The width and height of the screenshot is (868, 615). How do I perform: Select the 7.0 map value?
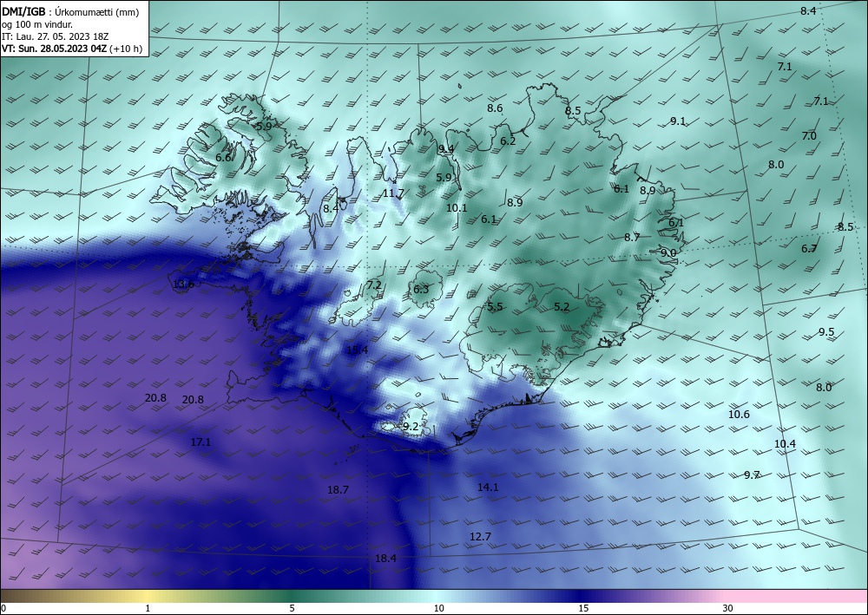pos(809,135)
